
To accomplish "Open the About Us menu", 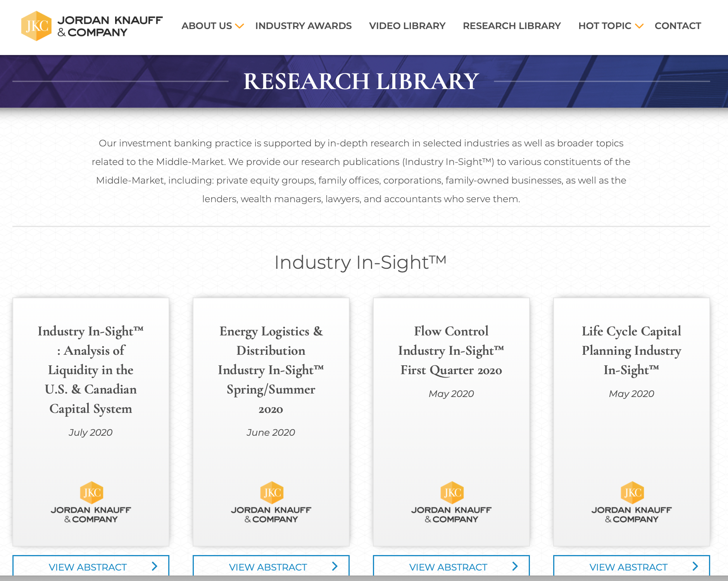I will 207,26.
